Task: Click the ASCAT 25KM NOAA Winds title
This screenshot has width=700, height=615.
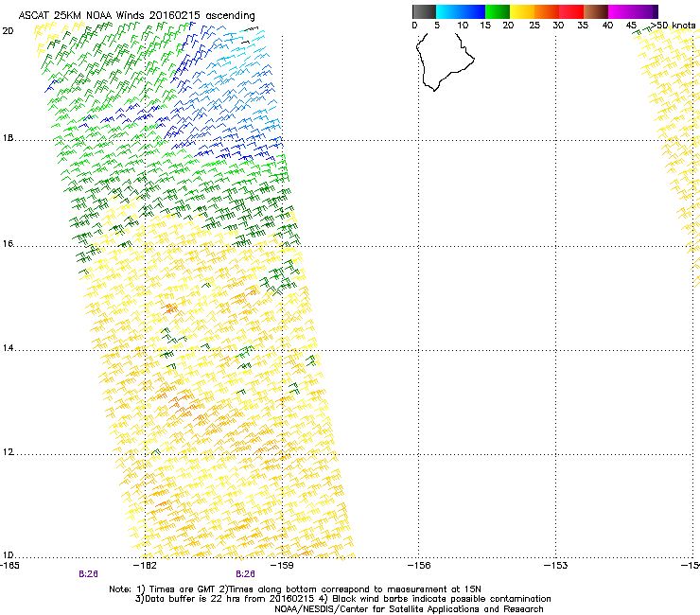Action: [x=136, y=16]
